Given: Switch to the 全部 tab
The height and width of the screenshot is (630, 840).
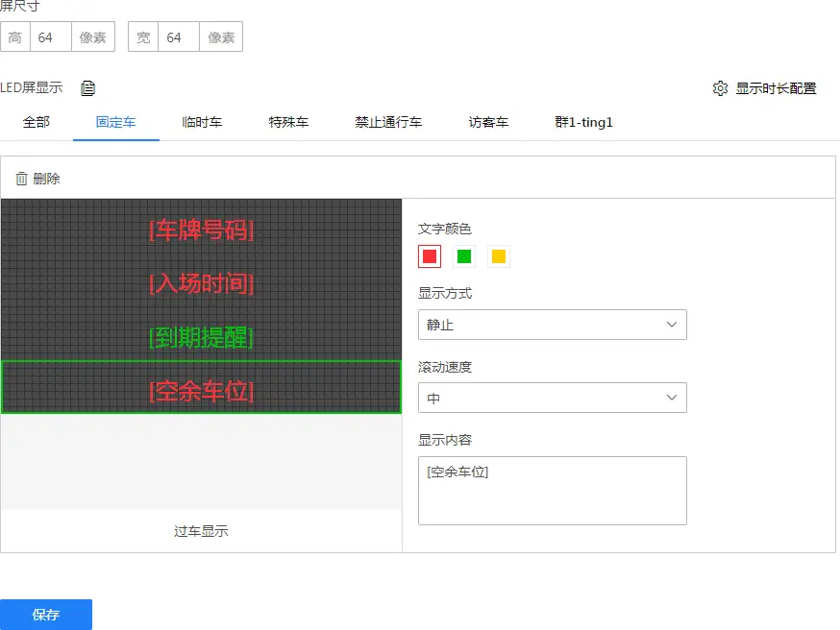Looking at the screenshot, I should click(x=37, y=123).
